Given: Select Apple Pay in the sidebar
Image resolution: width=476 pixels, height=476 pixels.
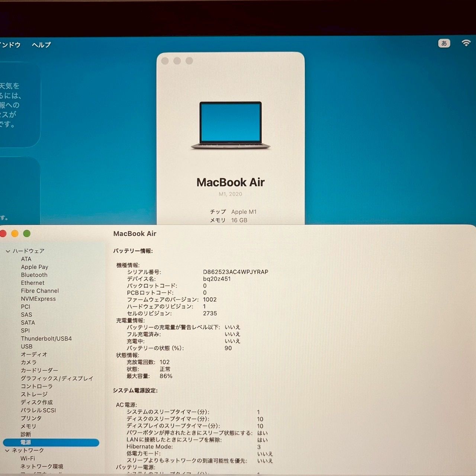Looking at the screenshot, I should coord(35,267).
